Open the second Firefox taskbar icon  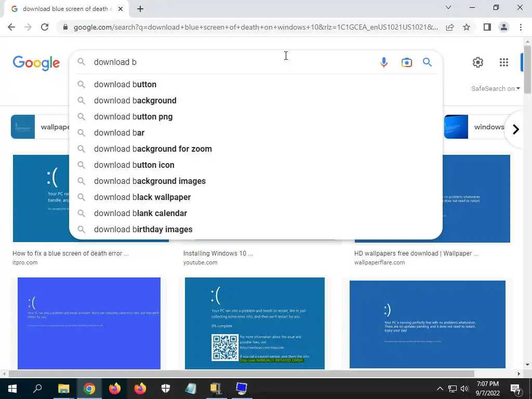pos(140,389)
